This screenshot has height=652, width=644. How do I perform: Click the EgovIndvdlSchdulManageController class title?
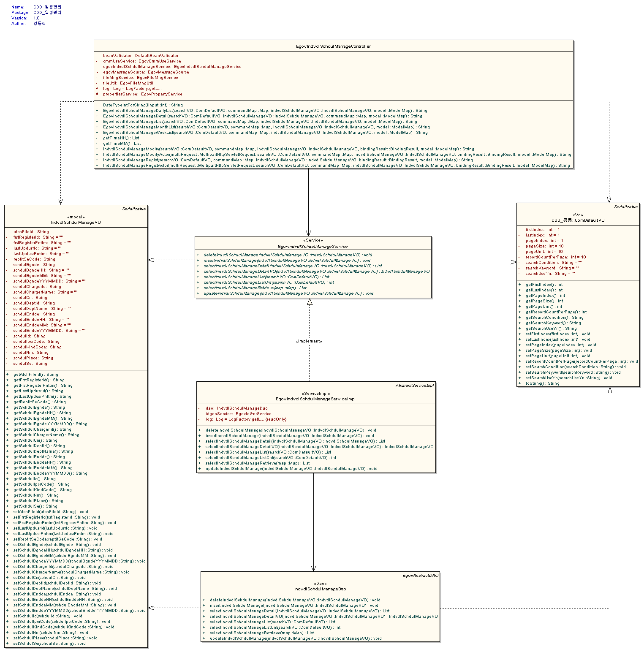point(333,46)
